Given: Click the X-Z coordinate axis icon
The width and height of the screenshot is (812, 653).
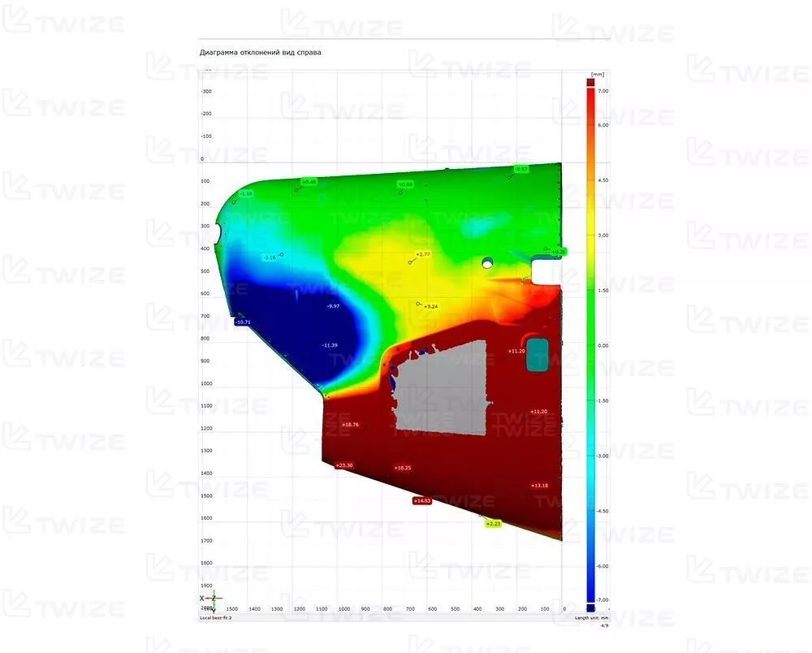Looking at the screenshot, I should click(x=209, y=599).
